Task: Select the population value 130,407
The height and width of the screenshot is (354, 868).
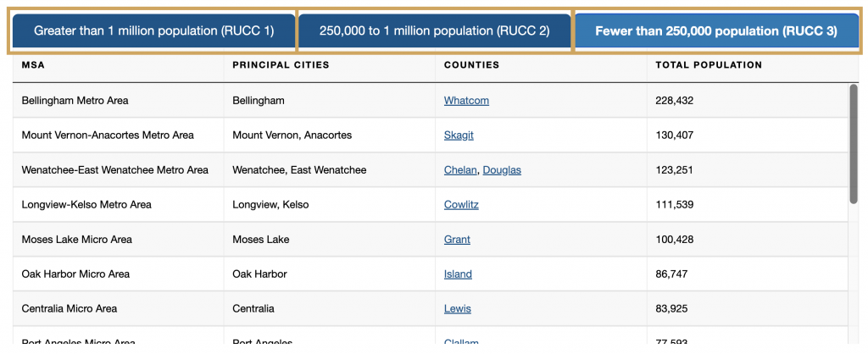Action: click(x=674, y=135)
